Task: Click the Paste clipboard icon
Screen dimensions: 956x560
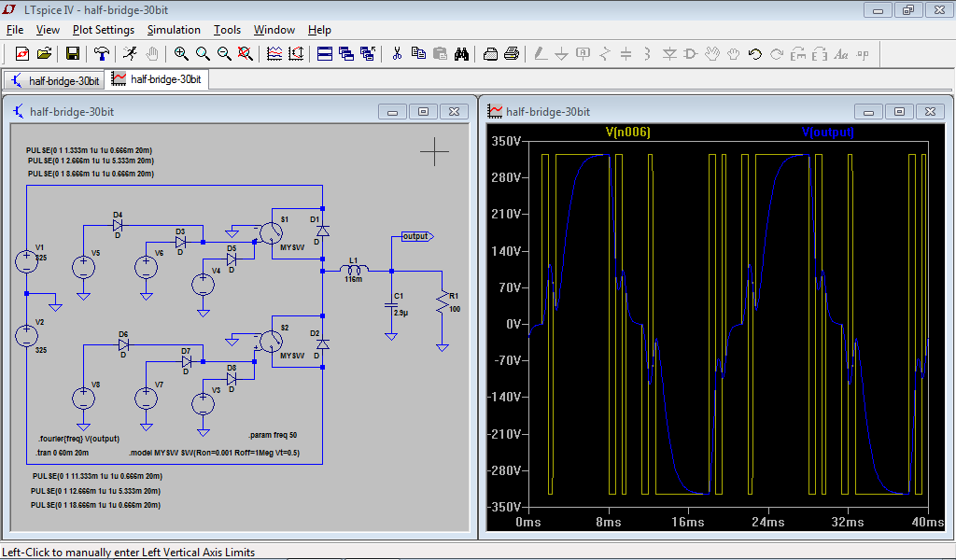Action: coord(440,54)
